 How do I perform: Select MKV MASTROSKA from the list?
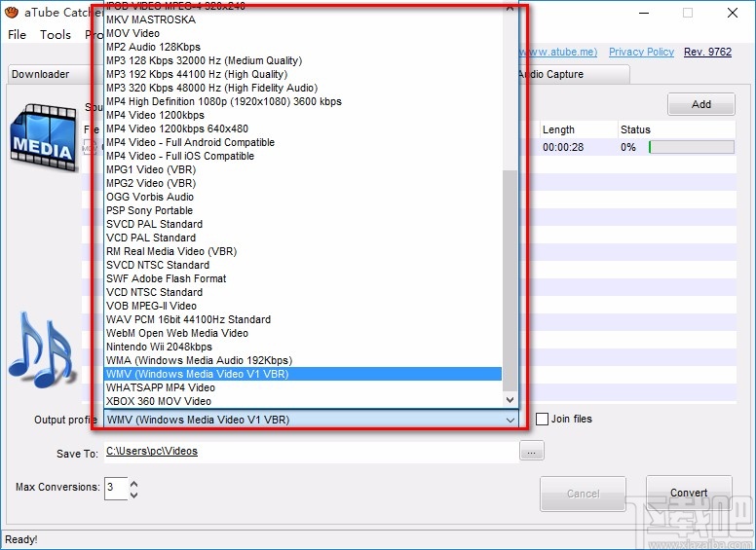point(303,19)
